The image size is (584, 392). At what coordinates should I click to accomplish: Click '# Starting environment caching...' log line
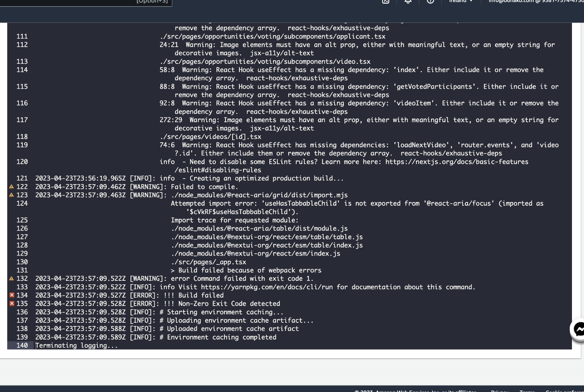point(222,312)
